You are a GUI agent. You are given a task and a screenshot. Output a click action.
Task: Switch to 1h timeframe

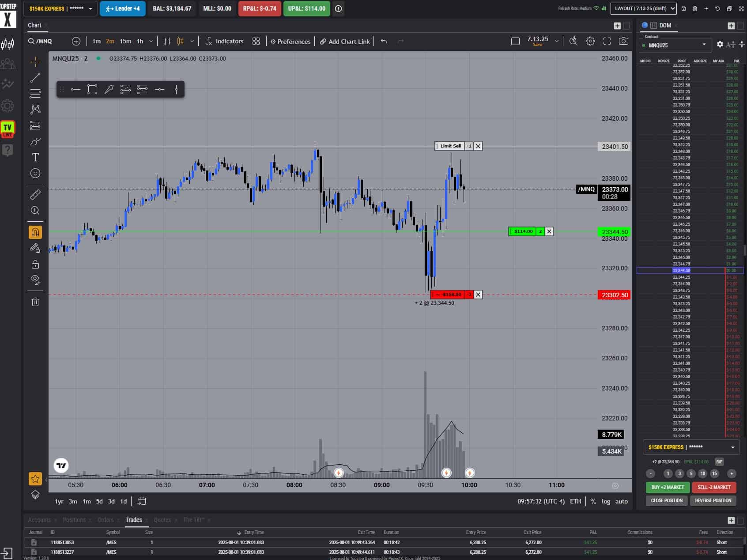140,41
